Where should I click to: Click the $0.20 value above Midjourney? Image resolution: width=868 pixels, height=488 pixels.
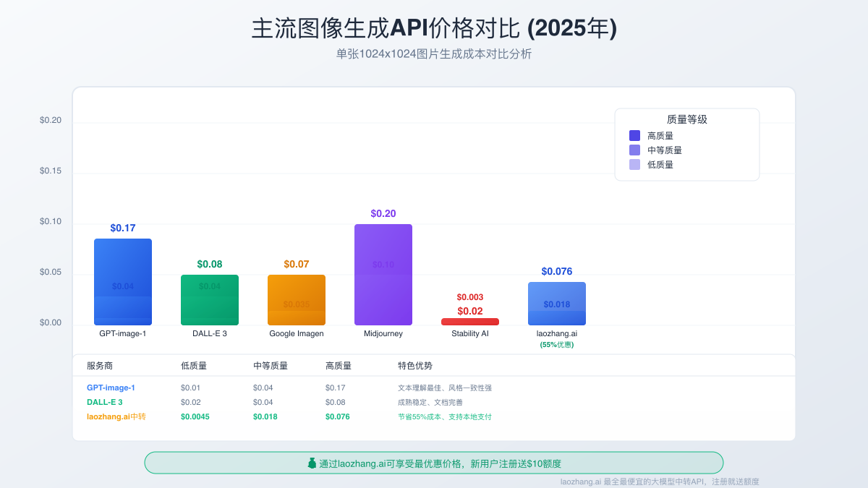coord(383,213)
